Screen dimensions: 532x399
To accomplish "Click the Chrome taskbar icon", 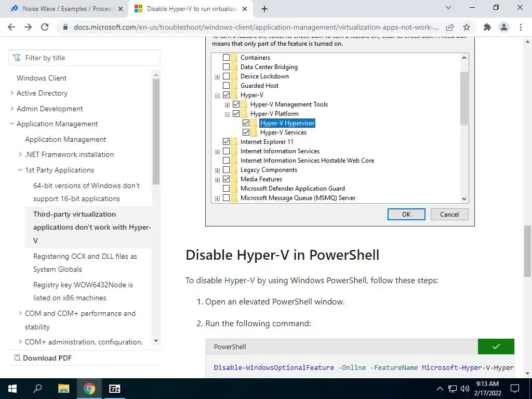I will pos(89,389).
